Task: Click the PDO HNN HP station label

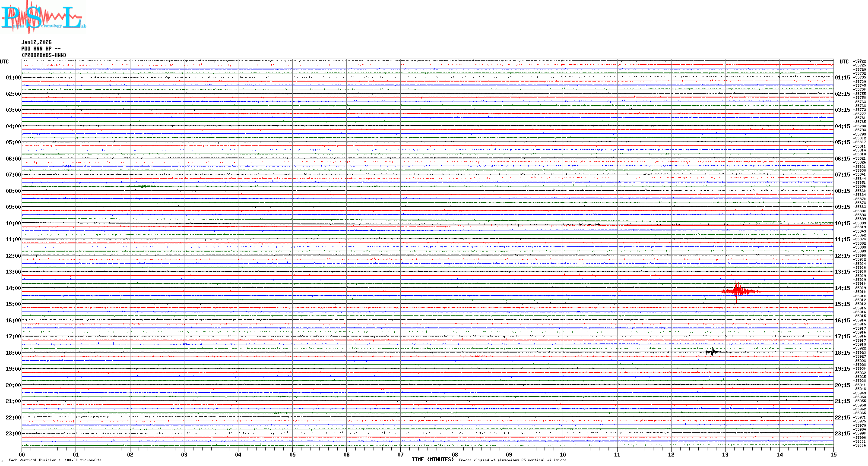Action: pos(41,49)
